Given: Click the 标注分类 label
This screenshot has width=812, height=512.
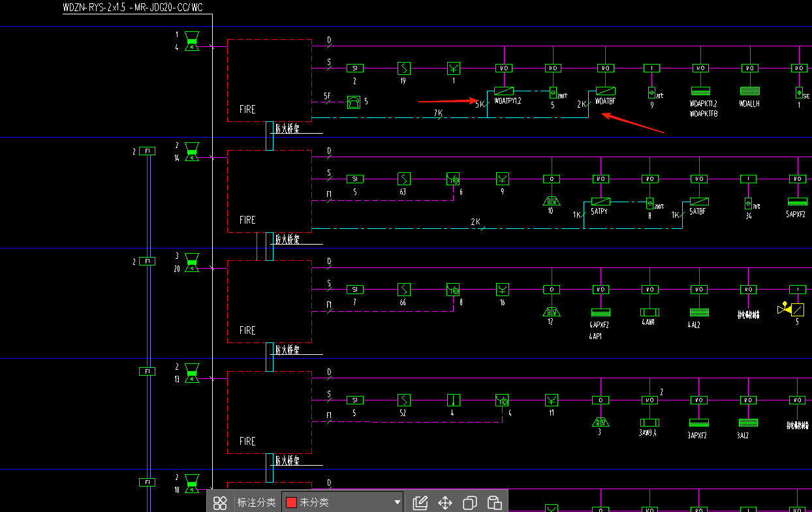Looking at the screenshot, I should [x=257, y=502].
